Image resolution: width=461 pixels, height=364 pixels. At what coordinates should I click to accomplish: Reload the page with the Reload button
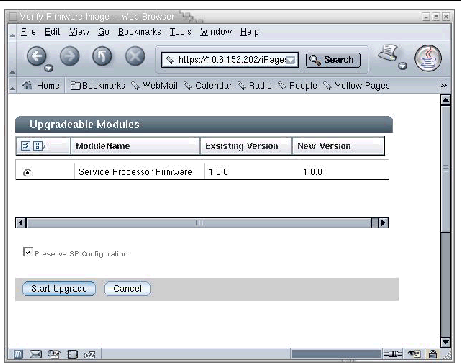click(x=102, y=56)
